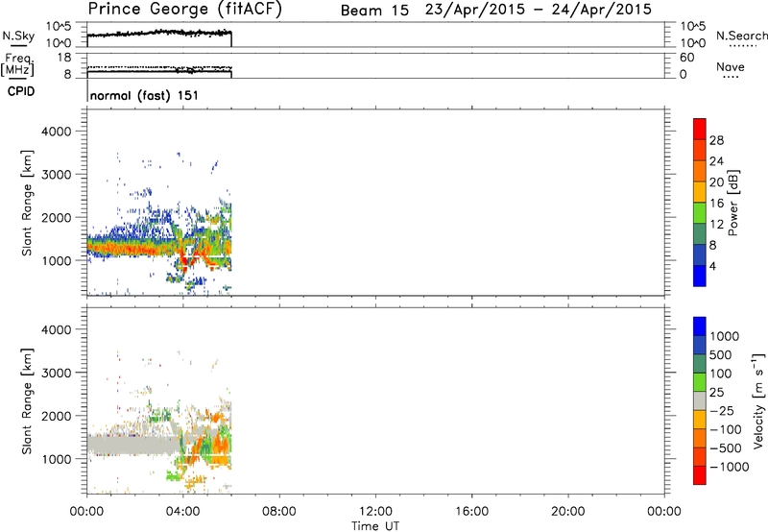
Task: Click the "60" Nave axis tick label
Action: pos(686,58)
